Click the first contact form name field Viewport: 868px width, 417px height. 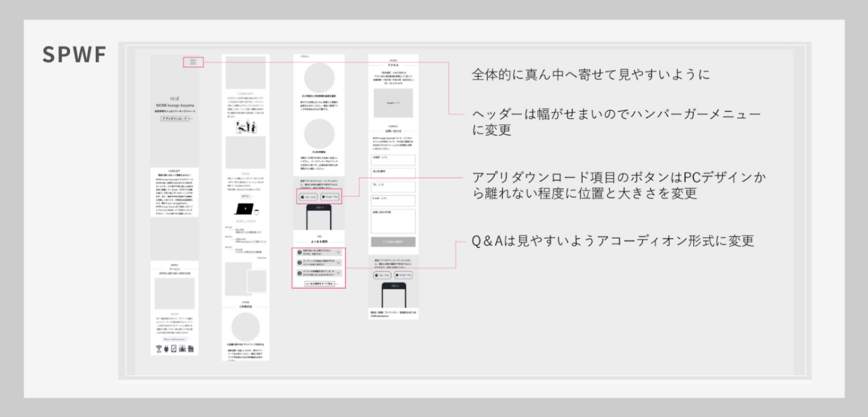pyautogui.click(x=393, y=158)
